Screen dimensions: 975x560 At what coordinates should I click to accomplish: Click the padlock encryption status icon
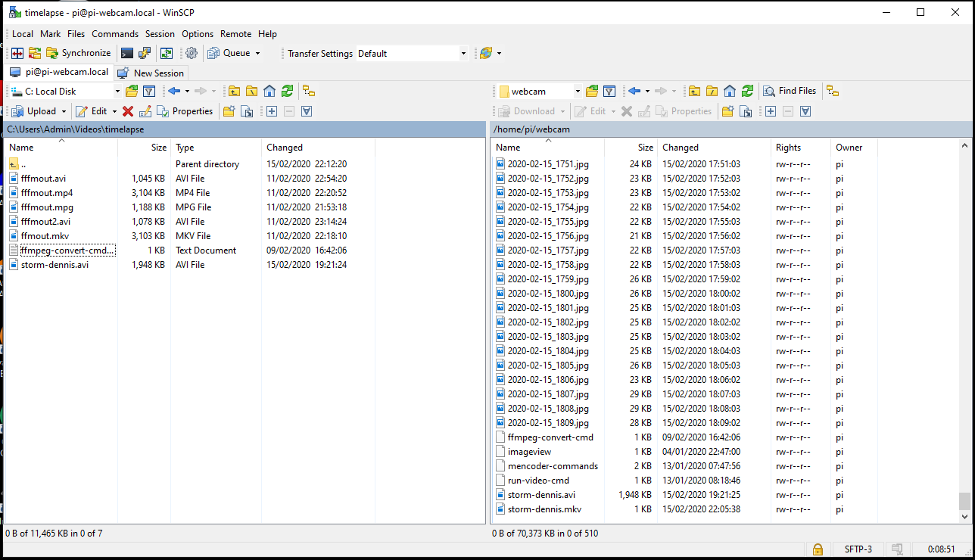coord(818,549)
